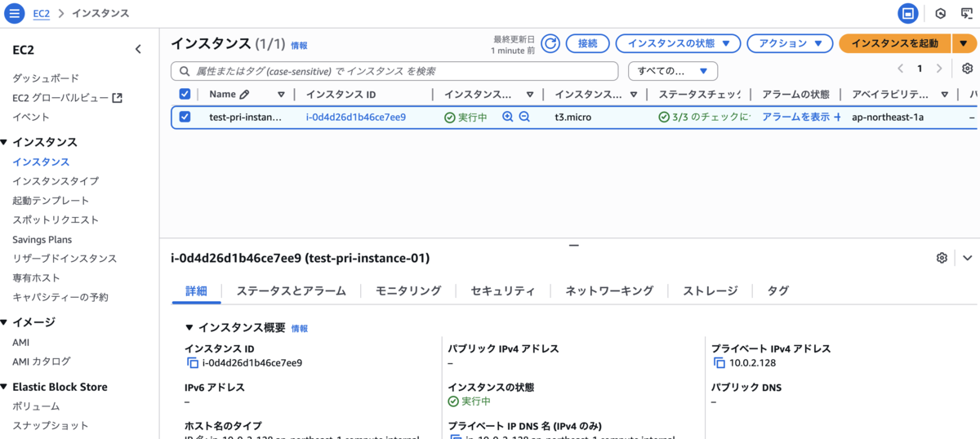Click the hexagon icon in header
The image size is (980, 439).
pos(941,14)
